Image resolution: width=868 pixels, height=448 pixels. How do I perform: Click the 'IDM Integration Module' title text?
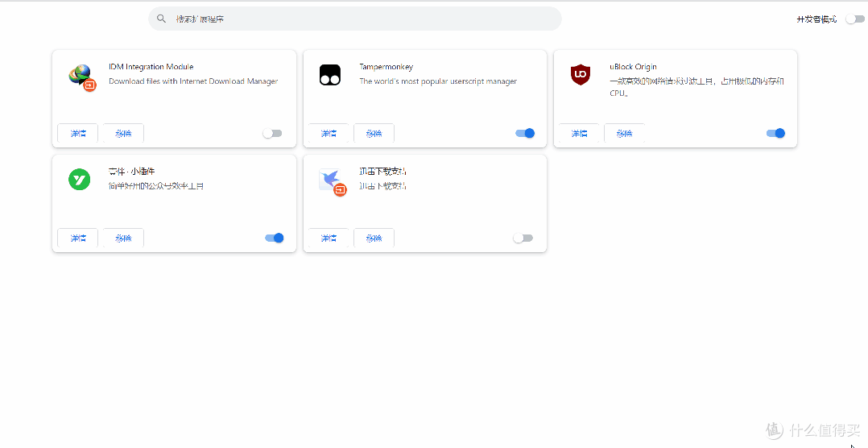tap(151, 66)
